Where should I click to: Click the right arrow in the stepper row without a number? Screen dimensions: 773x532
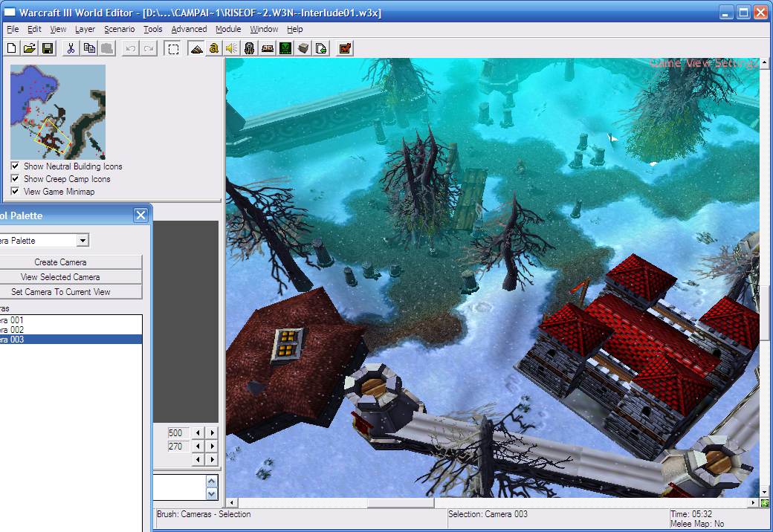212,460
